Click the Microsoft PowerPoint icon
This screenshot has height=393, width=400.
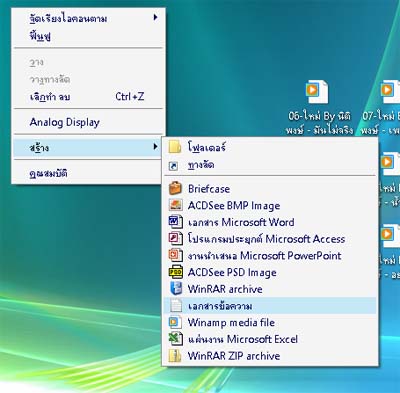[176, 255]
